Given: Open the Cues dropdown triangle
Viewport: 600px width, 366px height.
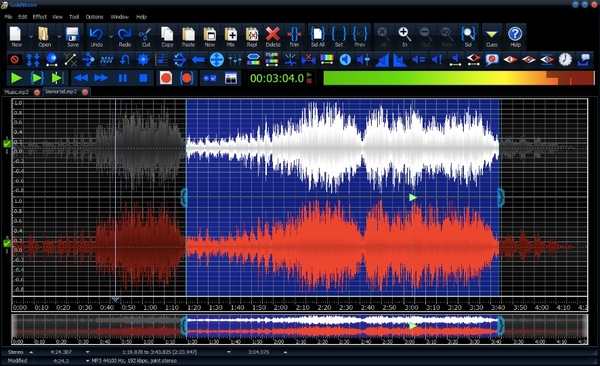Looking at the screenshot, I should tap(491, 34).
